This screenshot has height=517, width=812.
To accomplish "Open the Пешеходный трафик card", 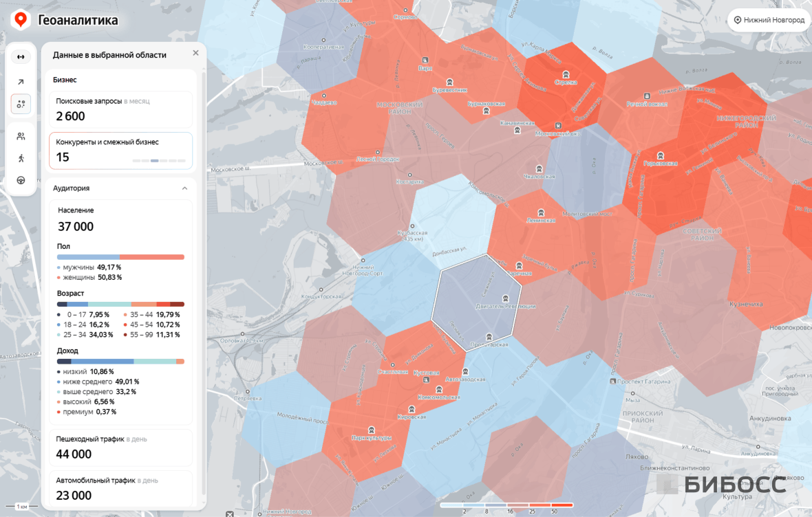I will (x=120, y=447).
